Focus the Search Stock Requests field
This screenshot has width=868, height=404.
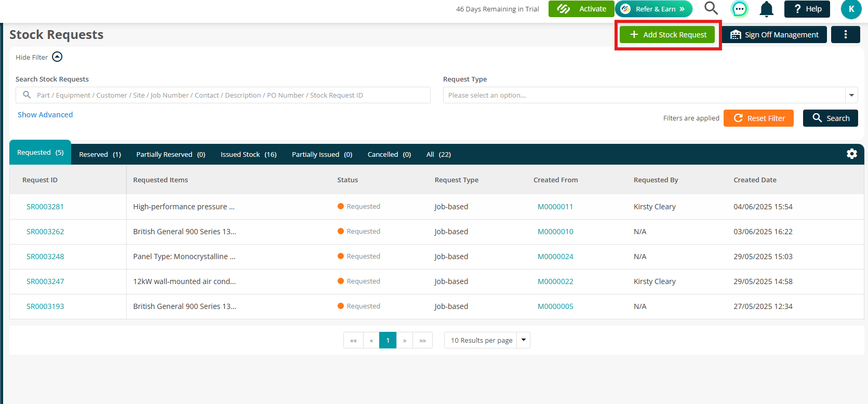tap(223, 95)
